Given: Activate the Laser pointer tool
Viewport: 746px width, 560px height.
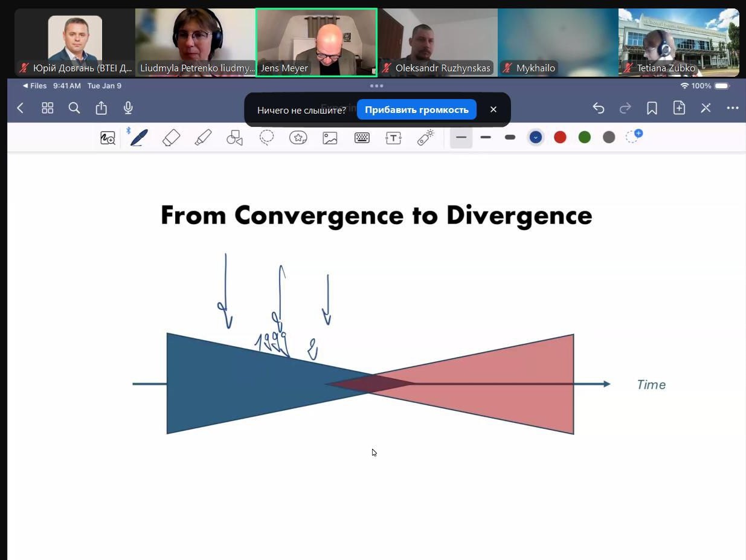Looking at the screenshot, I should coord(425,138).
